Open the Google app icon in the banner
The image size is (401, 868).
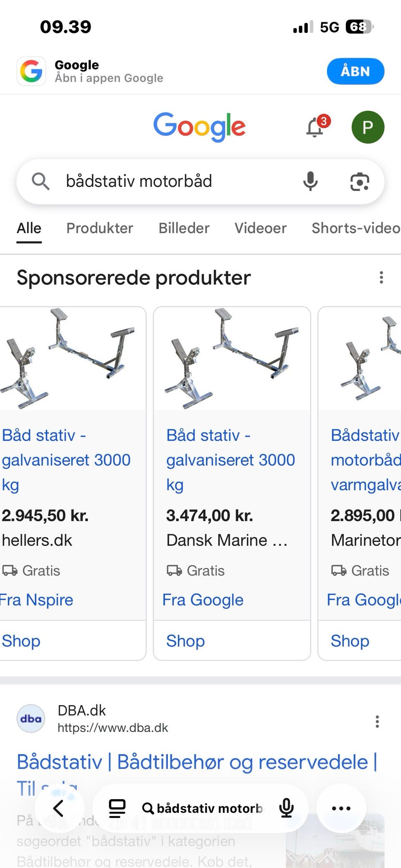click(30, 71)
